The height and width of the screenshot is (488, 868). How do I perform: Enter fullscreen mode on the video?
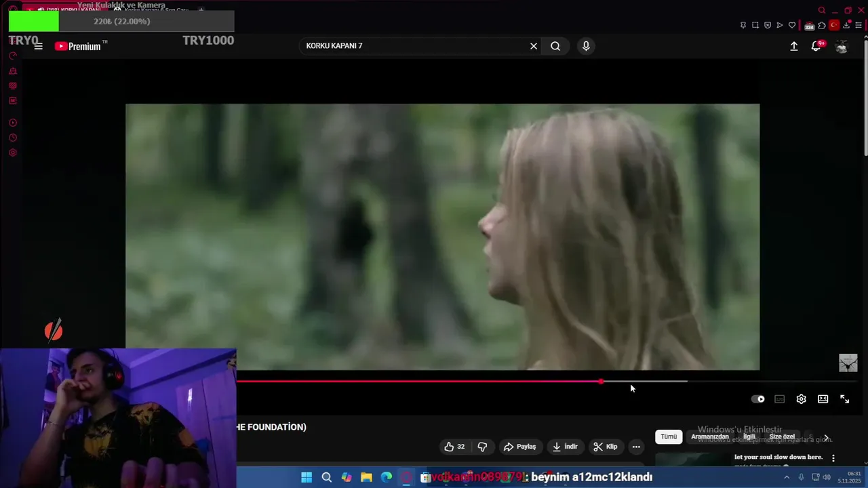coord(845,399)
